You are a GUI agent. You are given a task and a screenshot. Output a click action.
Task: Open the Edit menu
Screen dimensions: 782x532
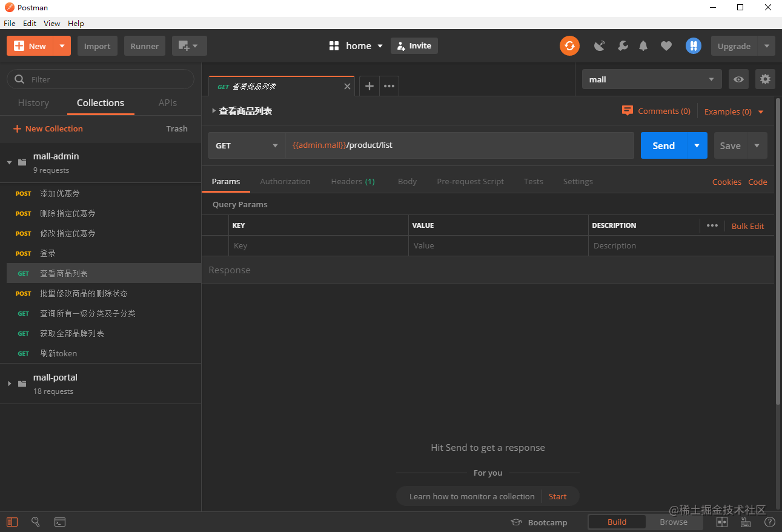(30, 24)
